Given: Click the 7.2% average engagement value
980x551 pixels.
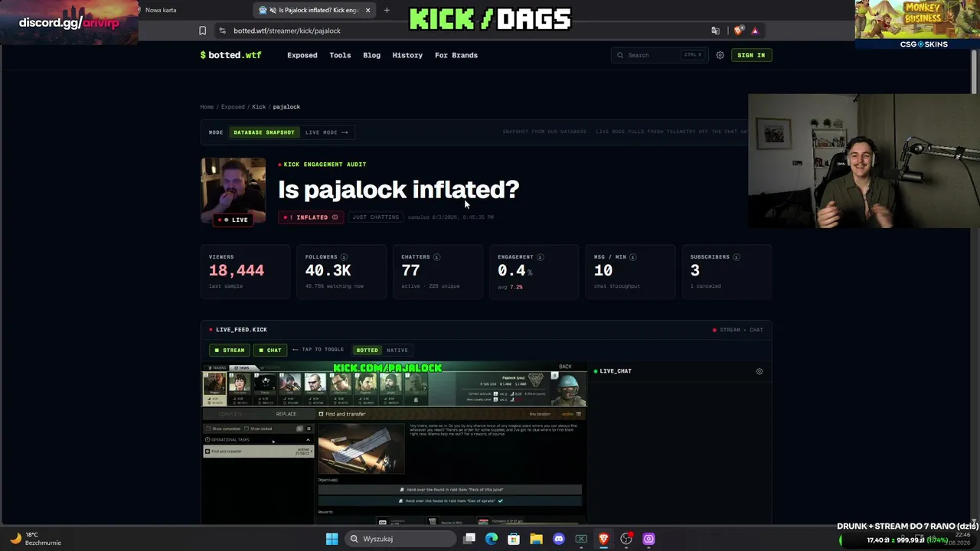Looking at the screenshot, I should click(516, 287).
